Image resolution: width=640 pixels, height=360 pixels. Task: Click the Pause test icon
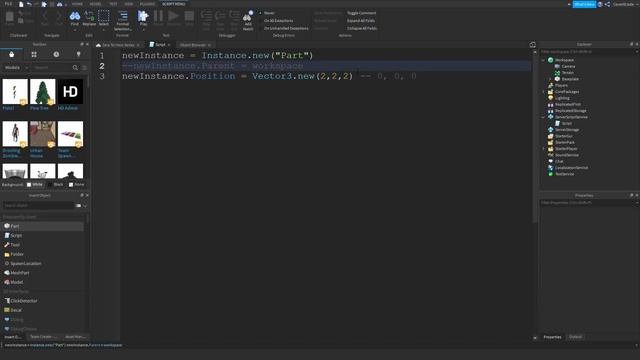click(158, 16)
